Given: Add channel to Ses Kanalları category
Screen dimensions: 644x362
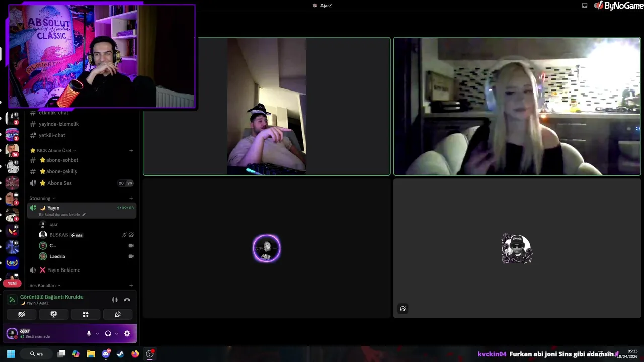Looking at the screenshot, I should pyautogui.click(x=131, y=285).
